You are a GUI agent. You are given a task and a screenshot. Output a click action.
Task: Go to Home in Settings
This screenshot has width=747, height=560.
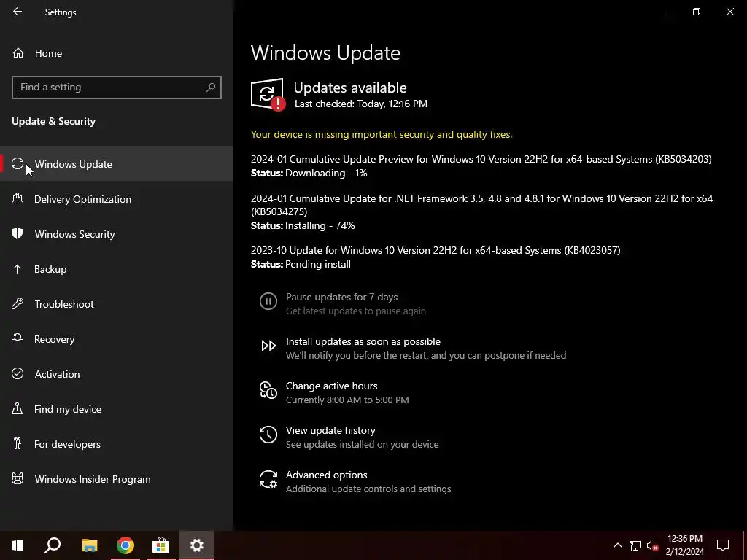(x=117, y=52)
